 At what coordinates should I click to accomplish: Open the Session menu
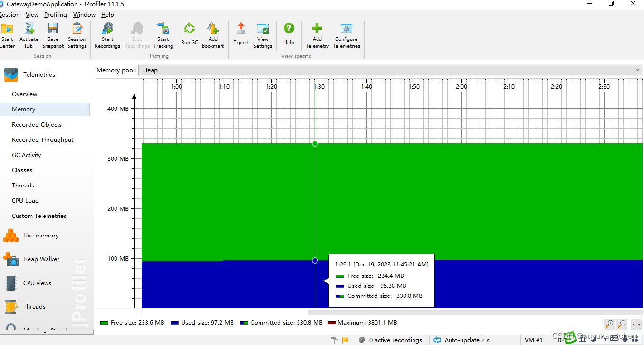point(10,15)
